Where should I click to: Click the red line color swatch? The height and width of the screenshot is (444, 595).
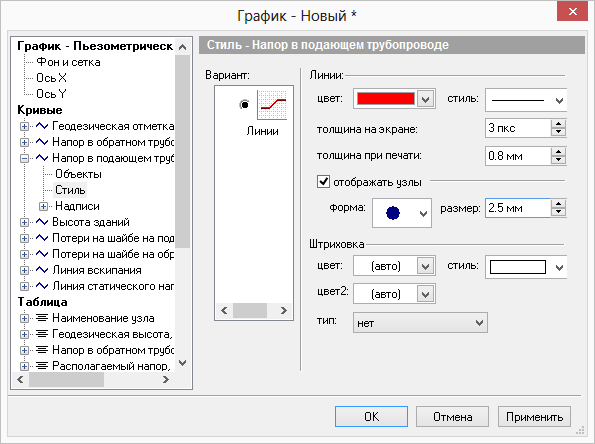(x=386, y=99)
